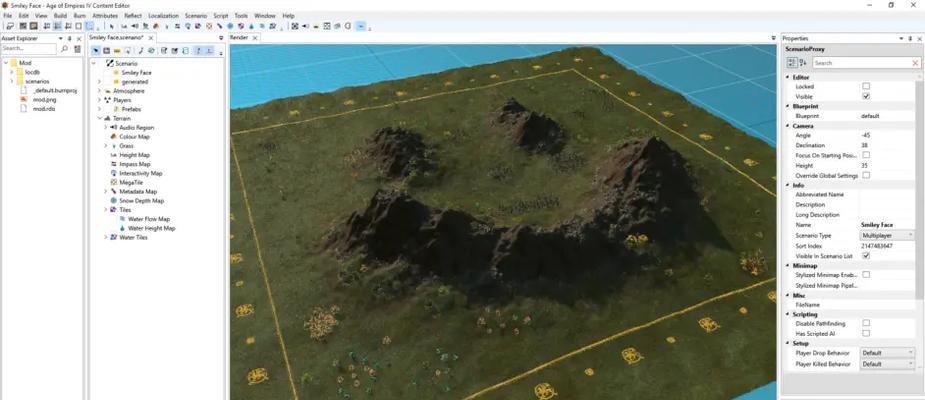The height and width of the screenshot is (400, 925).
Task: Click the Asset Explorer search magnifier icon
Action: point(64,49)
